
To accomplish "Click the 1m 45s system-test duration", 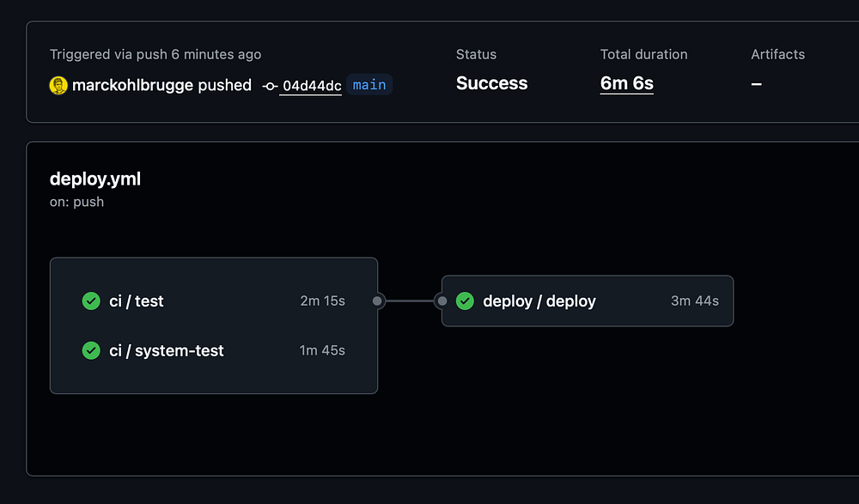I will point(322,350).
